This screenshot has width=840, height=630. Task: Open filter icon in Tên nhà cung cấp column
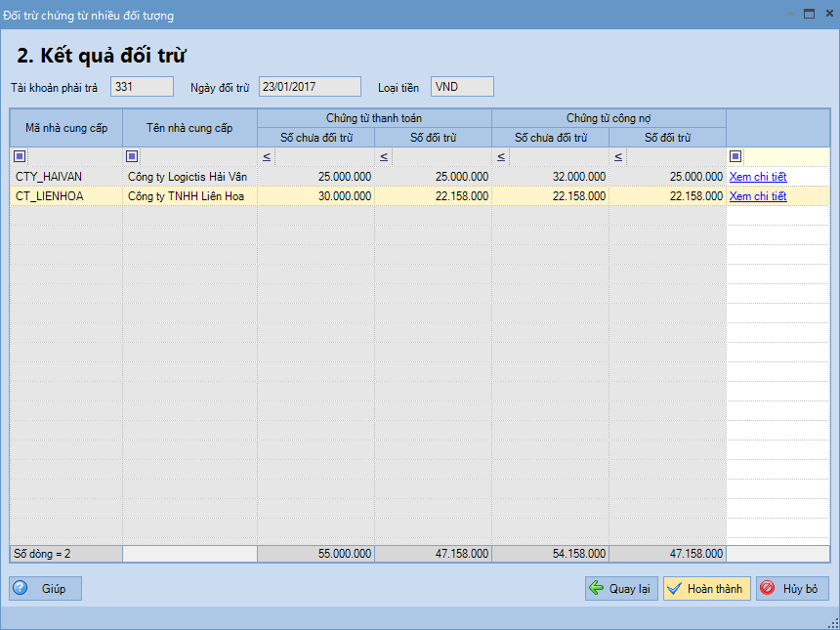(133, 157)
